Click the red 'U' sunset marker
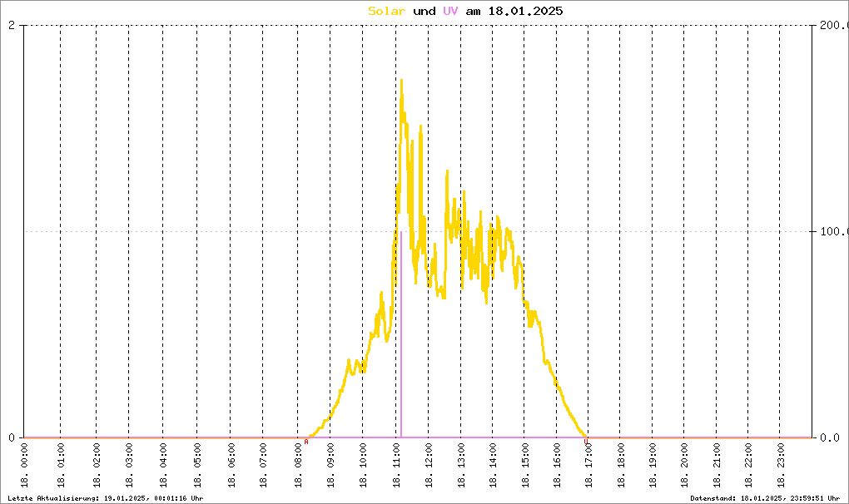Viewport: 849px width, 504px height. tap(586, 442)
